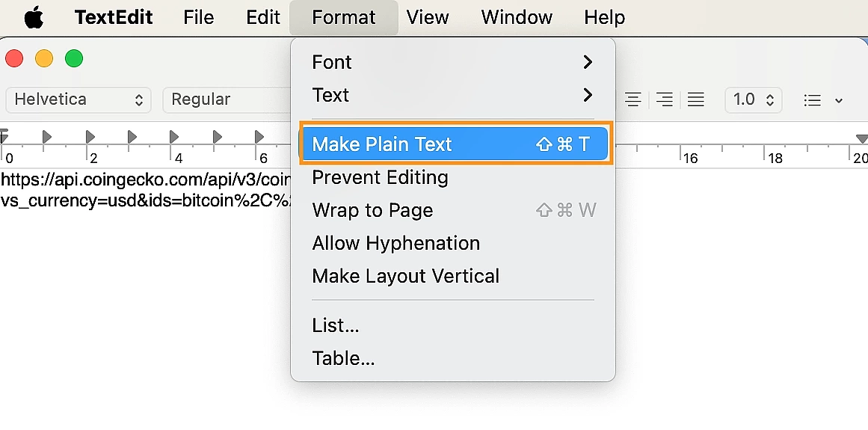Image resolution: width=868 pixels, height=430 pixels.
Task: Click the green zoom window button
Action: click(74, 58)
